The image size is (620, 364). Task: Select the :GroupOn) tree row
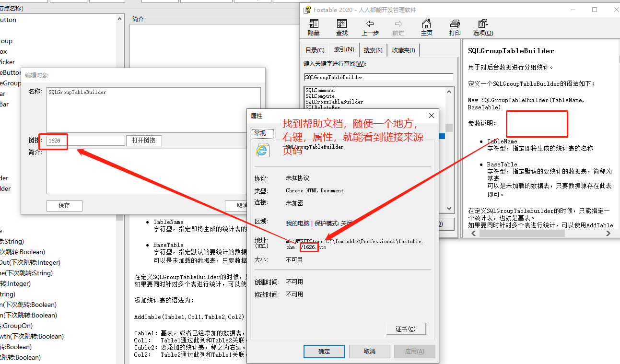click(16, 326)
